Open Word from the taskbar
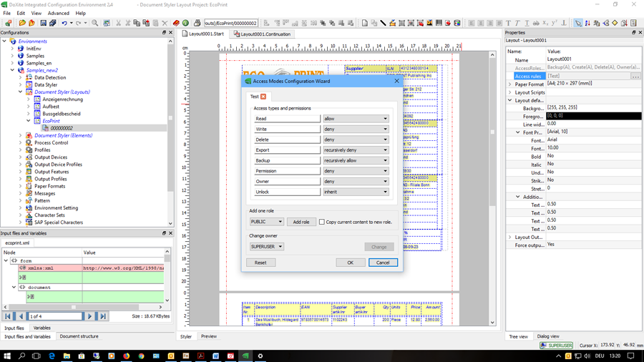This screenshot has height=362, width=644. 215,356
